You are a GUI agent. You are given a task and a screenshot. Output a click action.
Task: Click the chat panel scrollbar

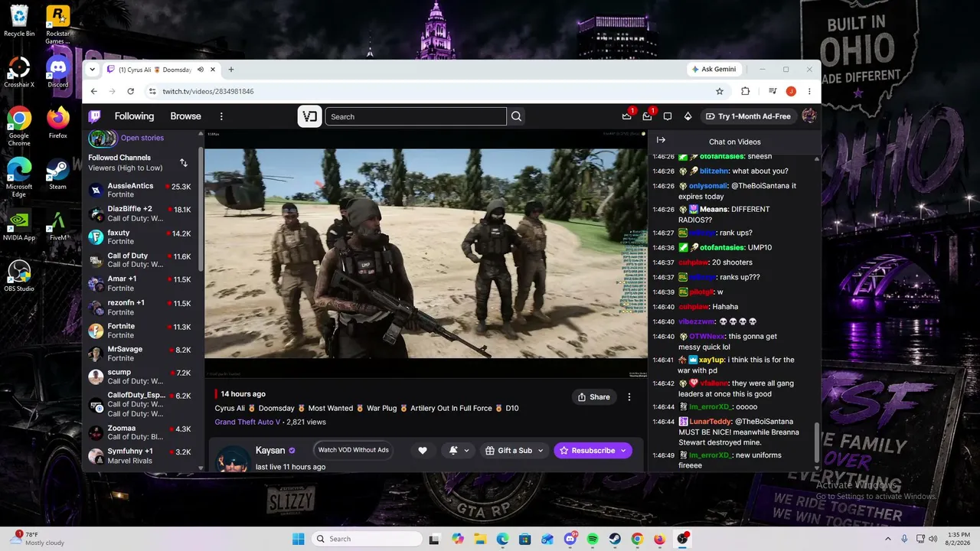816,442
